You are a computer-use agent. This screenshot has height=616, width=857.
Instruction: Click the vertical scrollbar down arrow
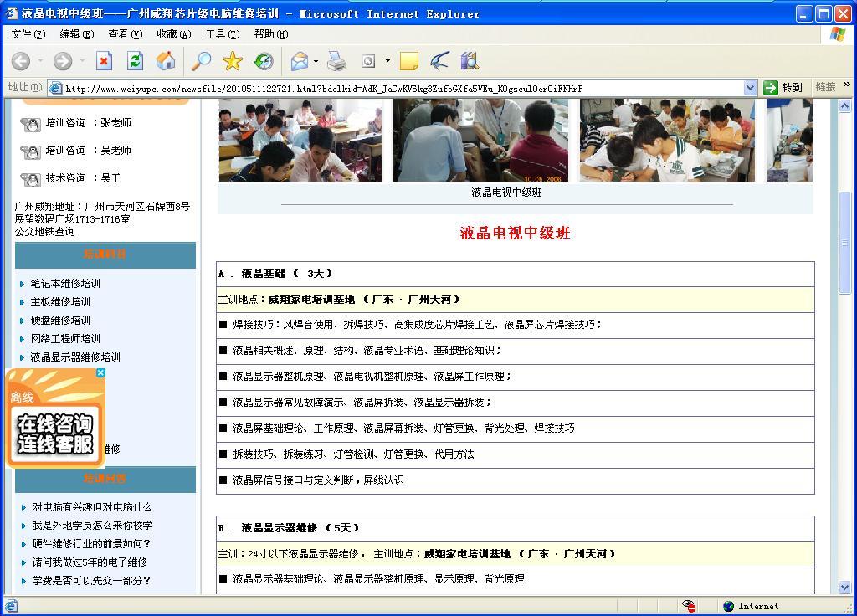[844, 588]
